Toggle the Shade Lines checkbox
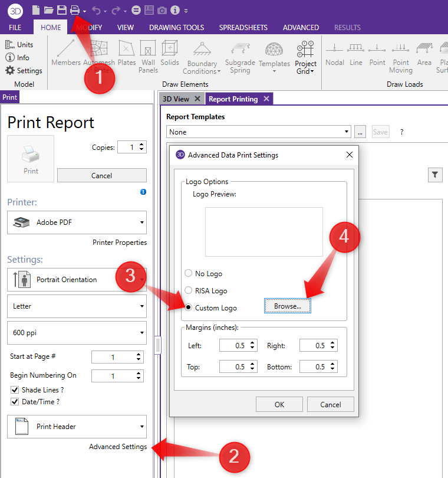Screen dimensions: 448x478 (15, 389)
